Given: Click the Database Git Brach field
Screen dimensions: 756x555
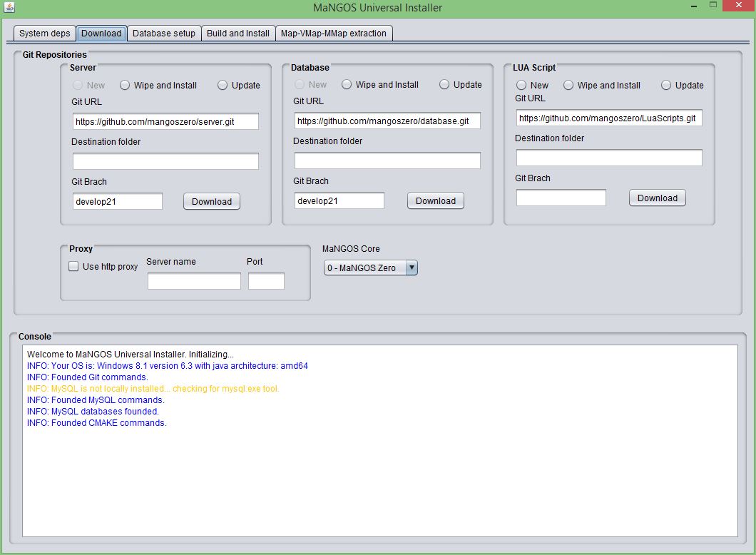Looking at the screenshot, I should pyautogui.click(x=339, y=200).
